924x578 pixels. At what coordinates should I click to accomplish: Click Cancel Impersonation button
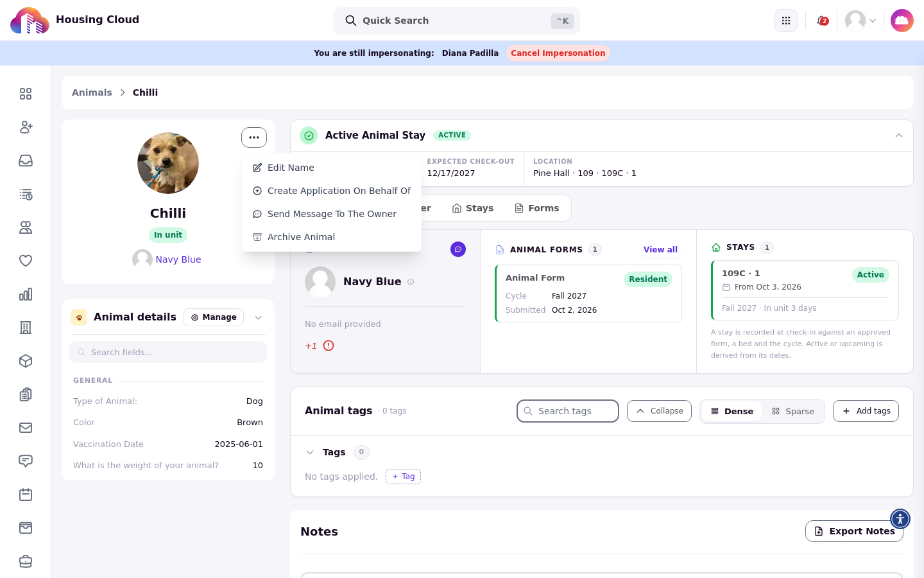point(558,53)
